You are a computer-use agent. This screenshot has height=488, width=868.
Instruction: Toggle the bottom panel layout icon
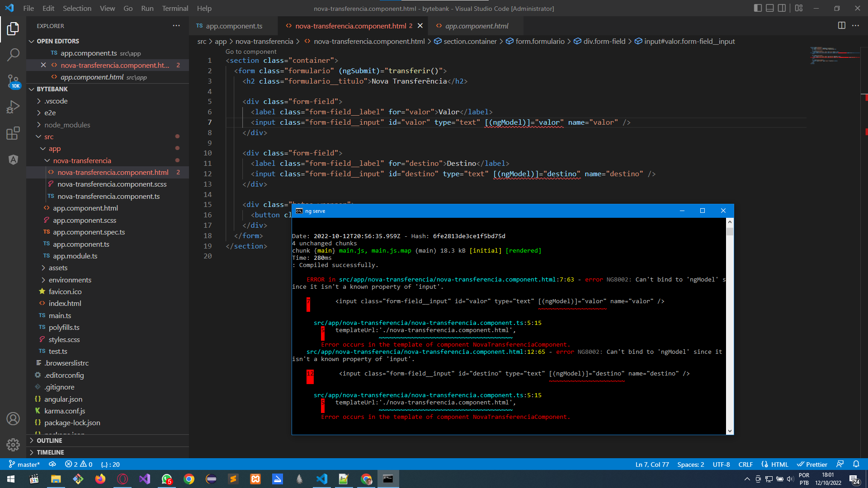click(x=770, y=8)
